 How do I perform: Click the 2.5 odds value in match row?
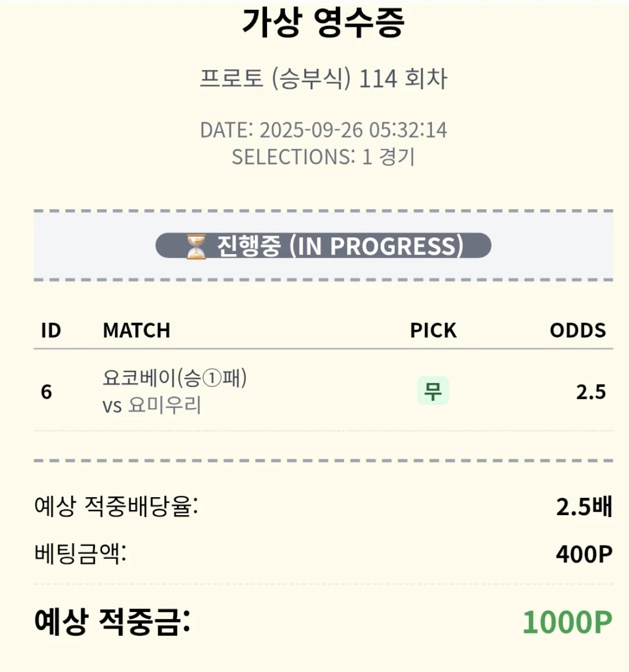pyautogui.click(x=591, y=392)
